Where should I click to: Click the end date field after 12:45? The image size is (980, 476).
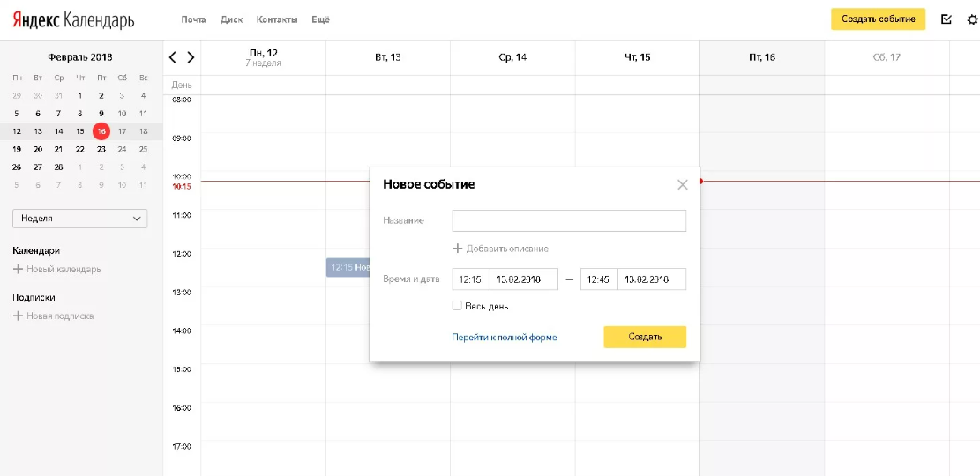point(652,279)
